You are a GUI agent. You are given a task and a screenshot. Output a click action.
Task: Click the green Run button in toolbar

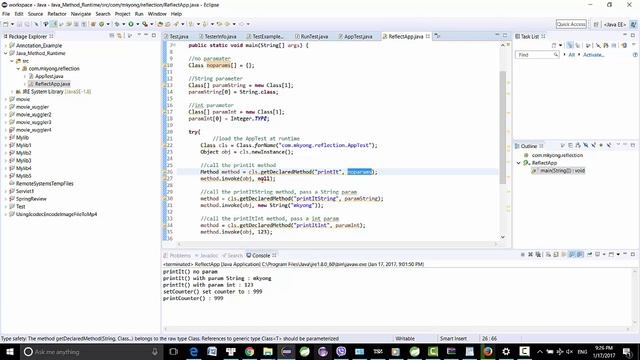130,24
